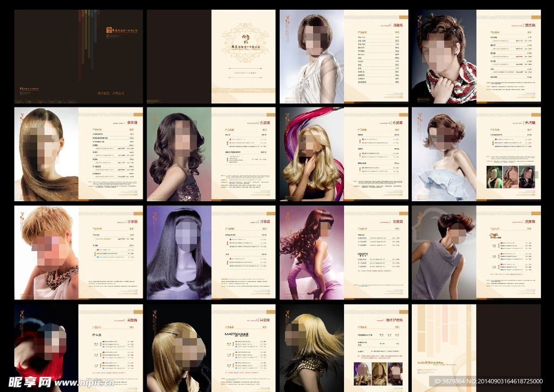Select the model in the grey sleeveless top
The image size is (554, 392).
(444, 252)
